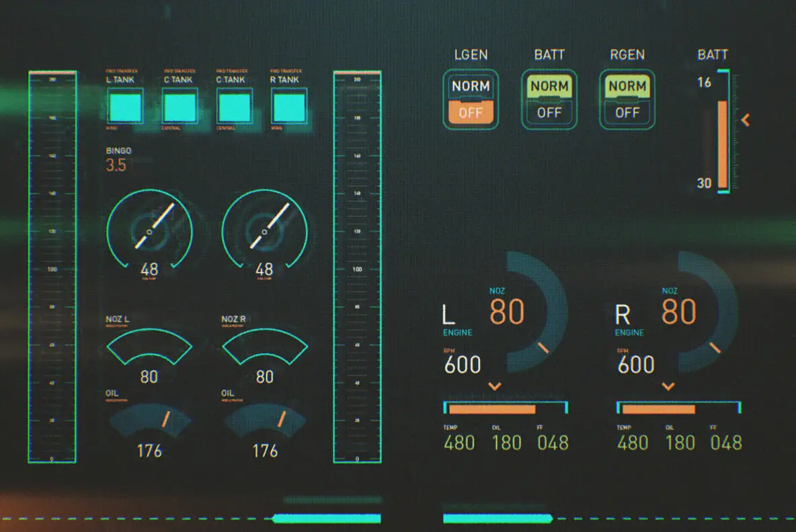This screenshot has width=796, height=532.
Task: Toggle the L TANK FWD TRANSFER box
Action: pyautogui.click(x=125, y=106)
